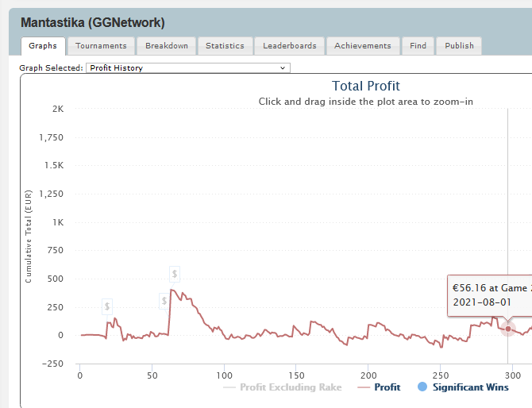Click the red Profit legend line symbol

pos(364,387)
